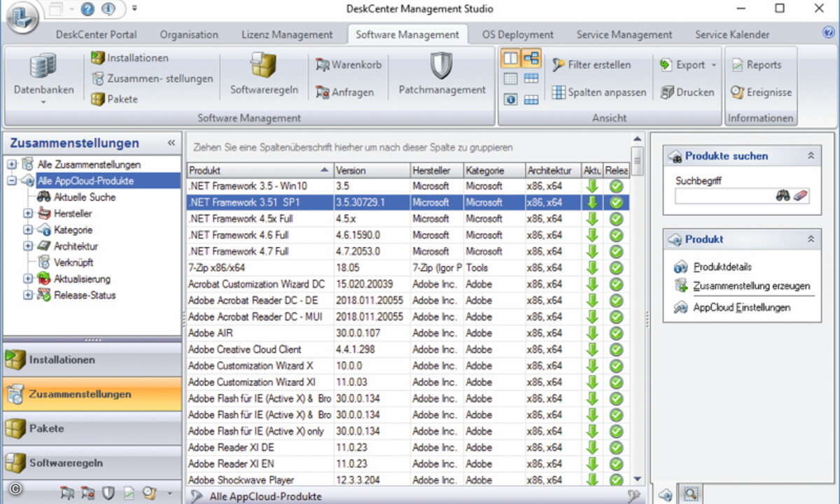Image resolution: width=840 pixels, height=504 pixels.
Task: Select Aktuelle Suche tree item
Action: pos(85,197)
